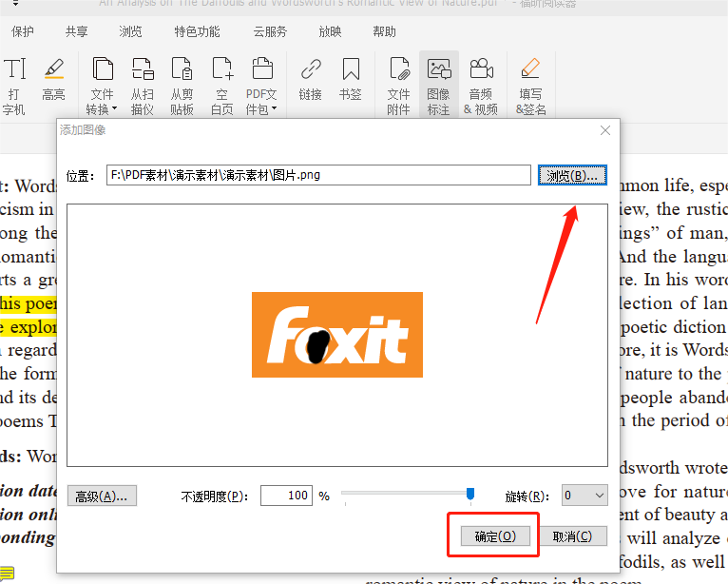
Task: Select the Highlight tool
Action: [54, 79]
